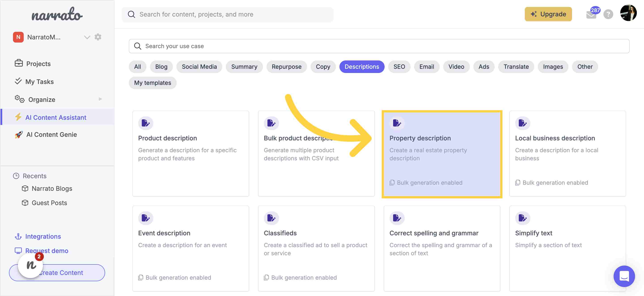Select AI Content Assistant lightning icon

tap(18, 117)
